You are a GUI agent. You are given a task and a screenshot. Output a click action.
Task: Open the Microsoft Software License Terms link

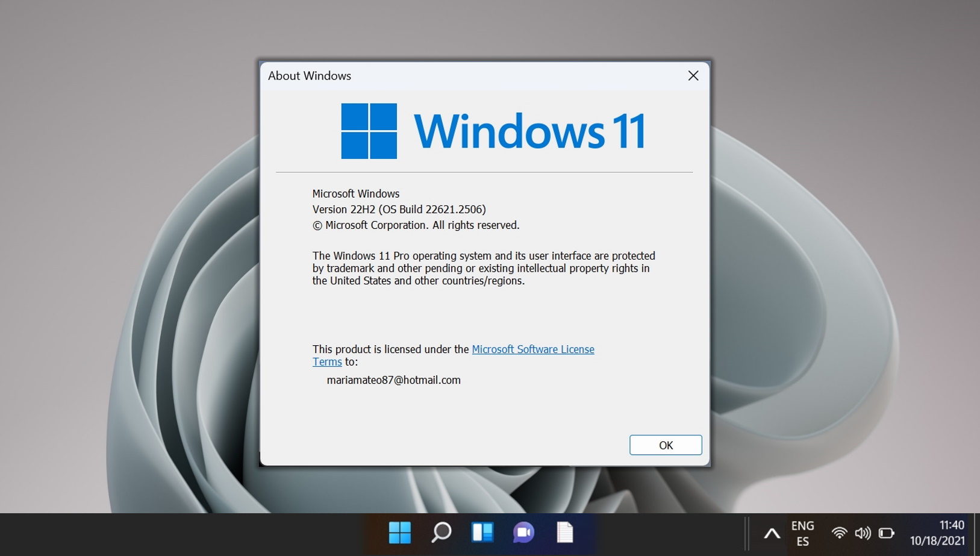click(532, 349)
